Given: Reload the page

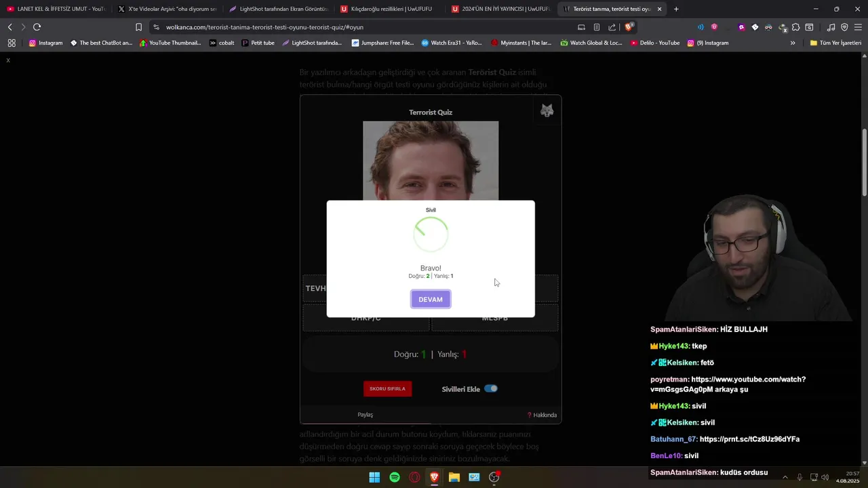Looking at the screenshot, I should [x=37, y=27].
